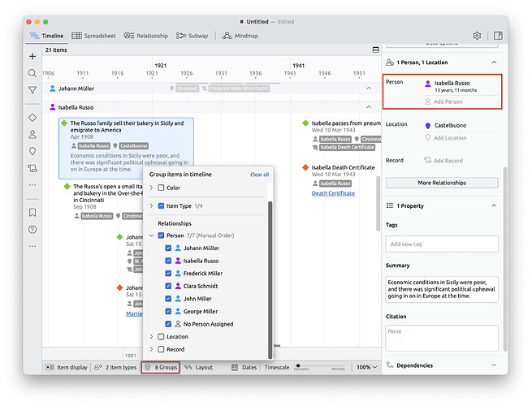532x406 pixels.
Task: Switch to the Mindmap view tab
Action: [240, 36]
